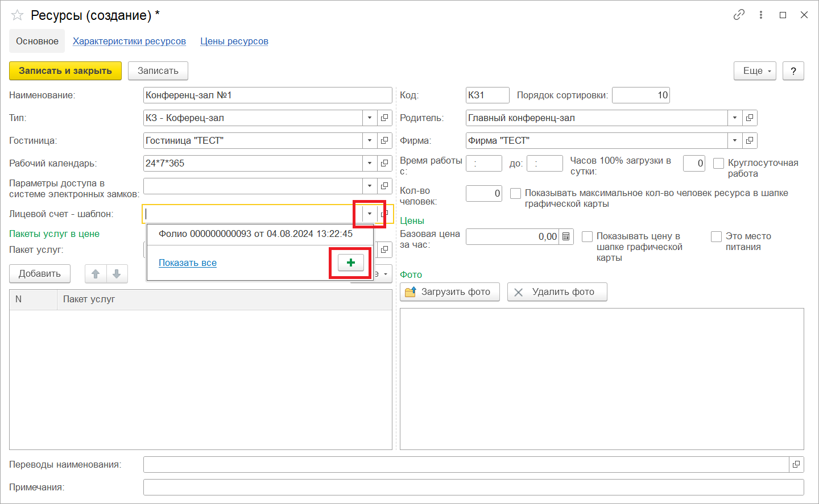Click the empty photo preview area

(x=602, y=379)
